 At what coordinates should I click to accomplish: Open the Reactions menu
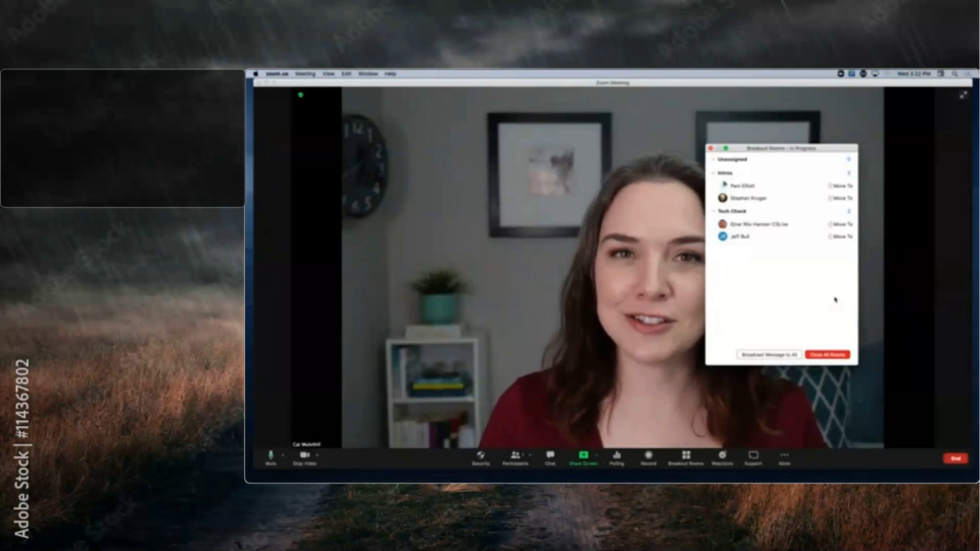click(722, 458)
